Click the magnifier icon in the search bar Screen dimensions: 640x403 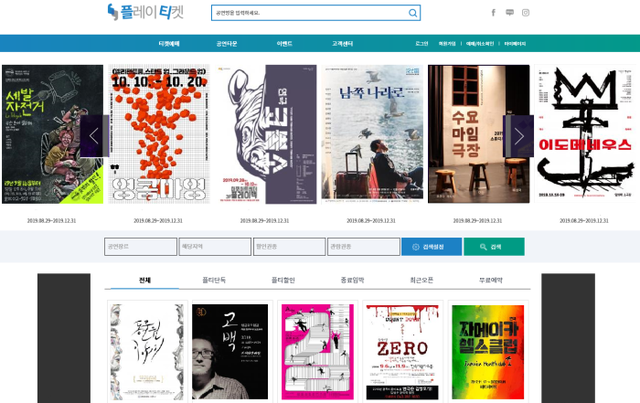413,14
